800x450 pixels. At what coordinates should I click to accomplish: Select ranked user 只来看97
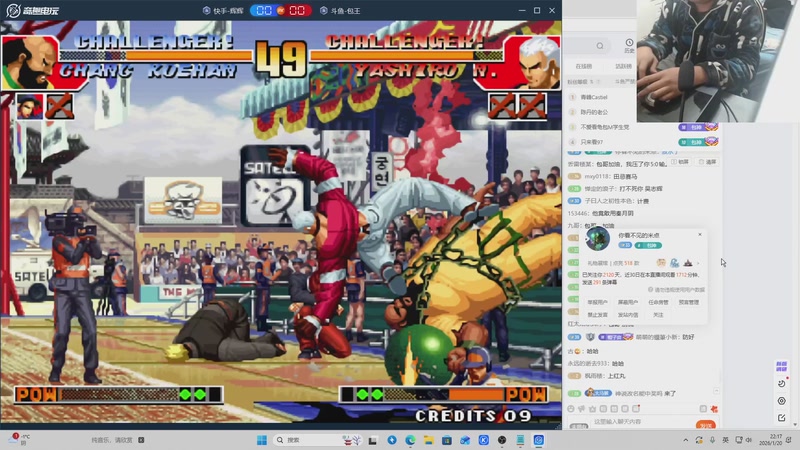(592, 142)
